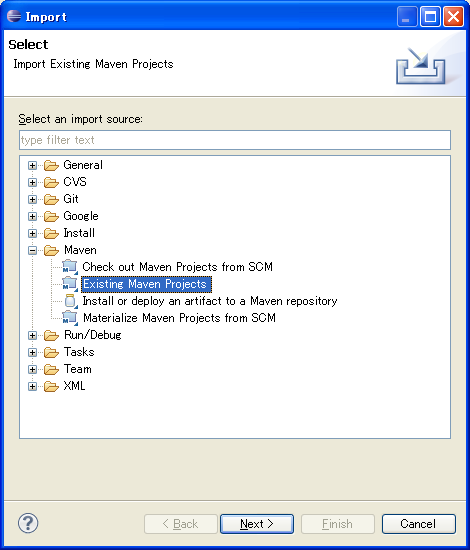Click the Next button
Image resolution: width=470 pixels, height=550 pixels.
(x=257, y=524)
